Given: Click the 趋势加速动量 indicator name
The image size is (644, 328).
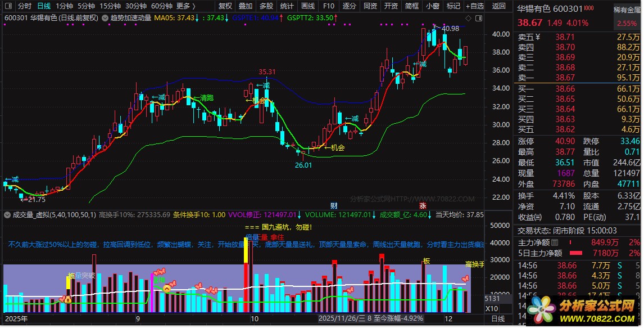Looking at the screenshot, I should (x=130, y=18).
